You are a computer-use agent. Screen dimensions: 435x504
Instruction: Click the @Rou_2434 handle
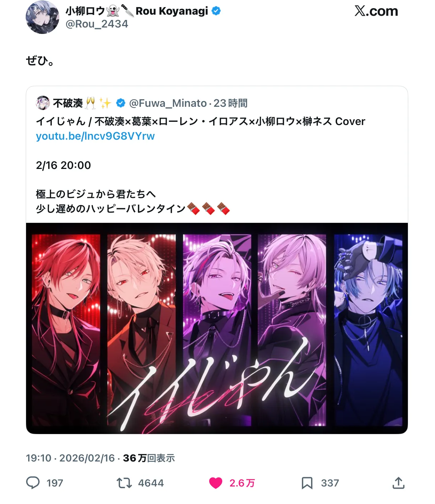pos(97,24)
